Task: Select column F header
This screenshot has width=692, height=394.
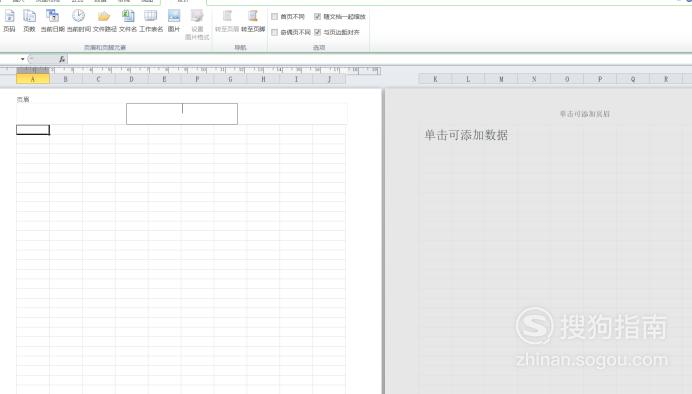Action: [x=197, y=79]
